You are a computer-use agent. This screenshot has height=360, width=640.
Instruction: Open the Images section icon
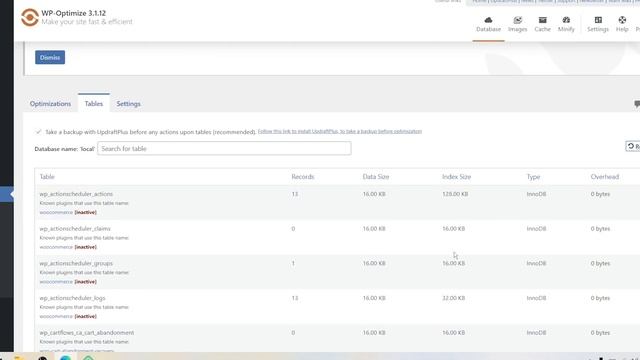517,24
